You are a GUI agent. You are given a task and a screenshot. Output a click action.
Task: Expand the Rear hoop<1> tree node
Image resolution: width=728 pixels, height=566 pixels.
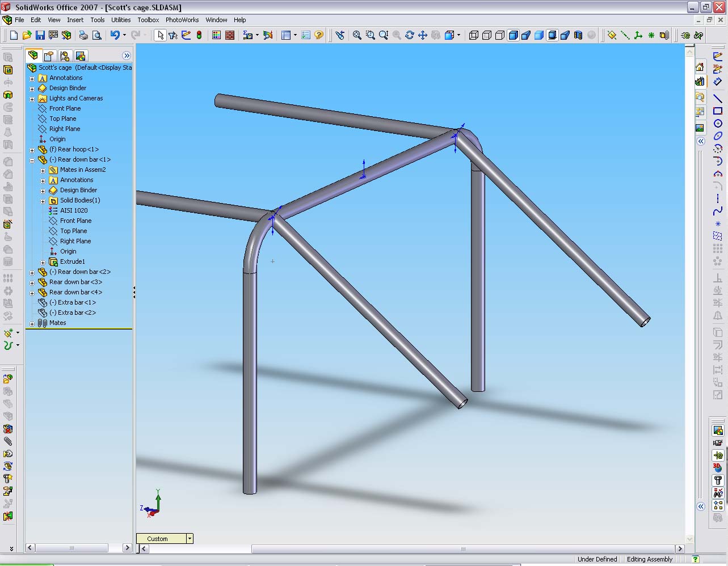[32, 150]
